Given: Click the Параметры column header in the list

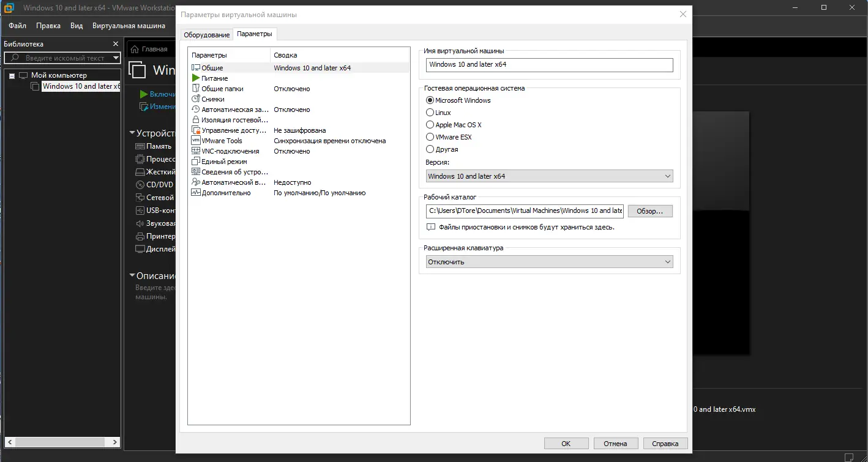Looking at the screenshot, I should click(x=229, y=55).
